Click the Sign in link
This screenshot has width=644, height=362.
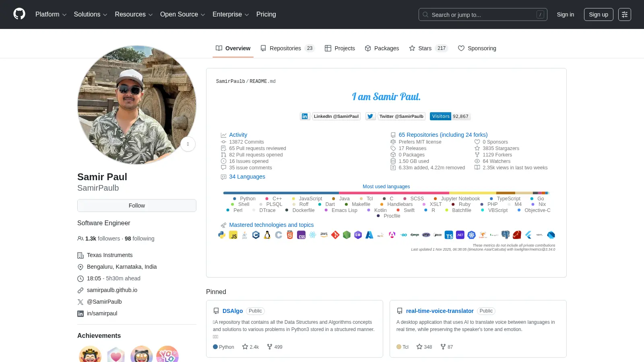point(566,14)
